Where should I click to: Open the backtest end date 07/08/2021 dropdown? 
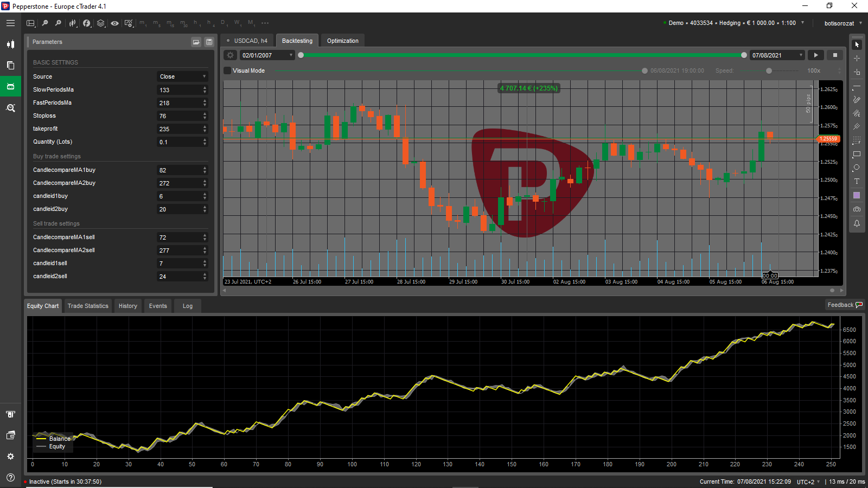click(x=777, y=55)
